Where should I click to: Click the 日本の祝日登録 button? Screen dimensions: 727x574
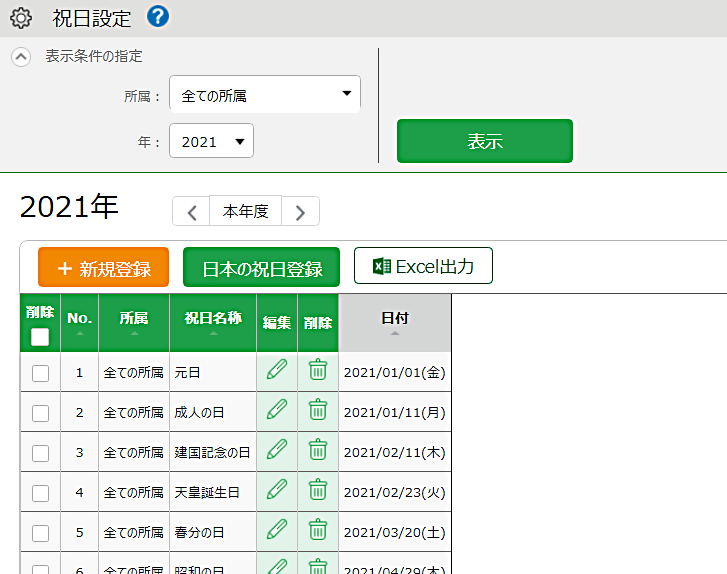click(x=261, y=267)
